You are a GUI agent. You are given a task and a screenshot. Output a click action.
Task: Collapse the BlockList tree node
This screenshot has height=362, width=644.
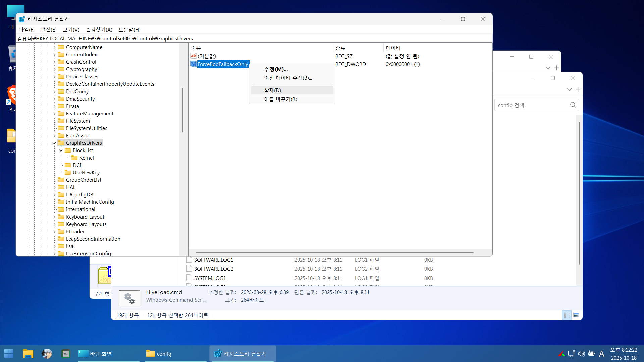(x=61, y=150)
